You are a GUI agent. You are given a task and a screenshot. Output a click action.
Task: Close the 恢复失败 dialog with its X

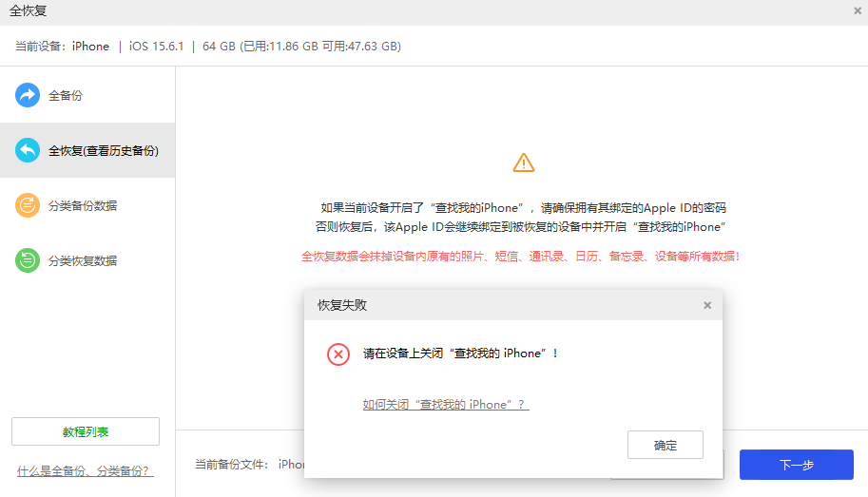(x=706, y=305)
